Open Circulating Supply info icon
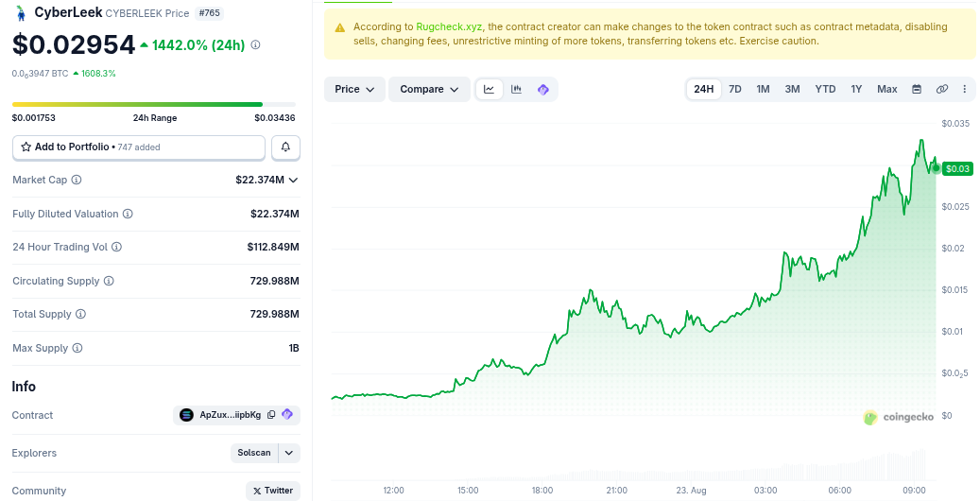Screen dimensions: 980x501 click(x=109, y=281)
